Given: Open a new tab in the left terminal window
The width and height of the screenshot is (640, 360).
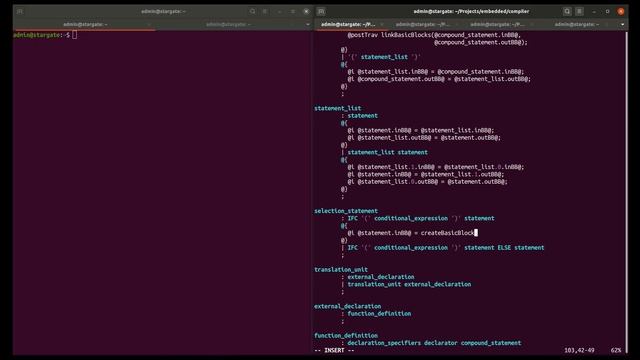Looking at the screenshot, I should [20, 11].
